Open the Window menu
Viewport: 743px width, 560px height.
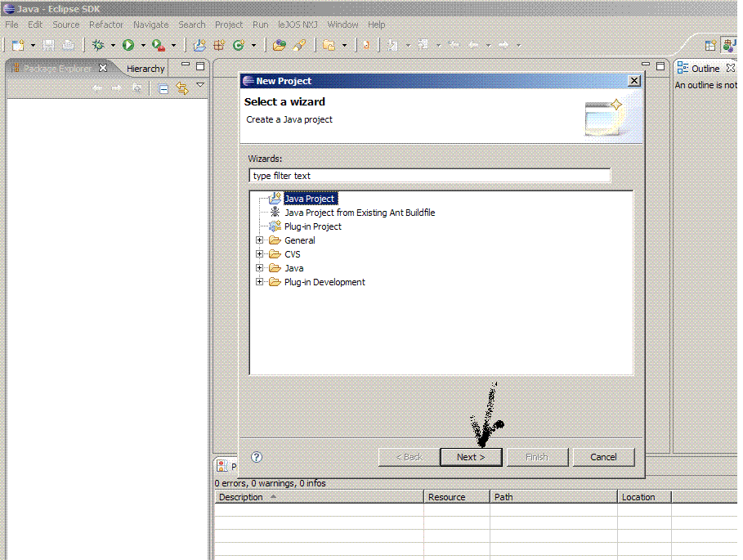(x=342, y=25)
